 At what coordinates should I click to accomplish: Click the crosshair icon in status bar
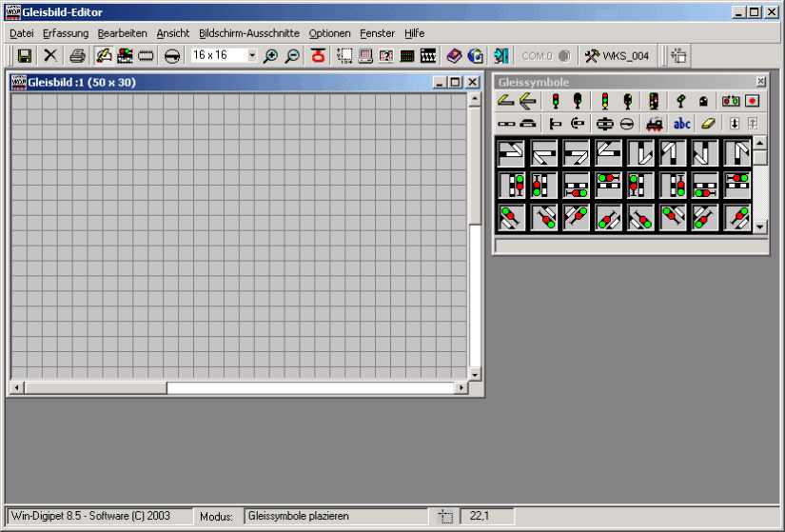445,517
